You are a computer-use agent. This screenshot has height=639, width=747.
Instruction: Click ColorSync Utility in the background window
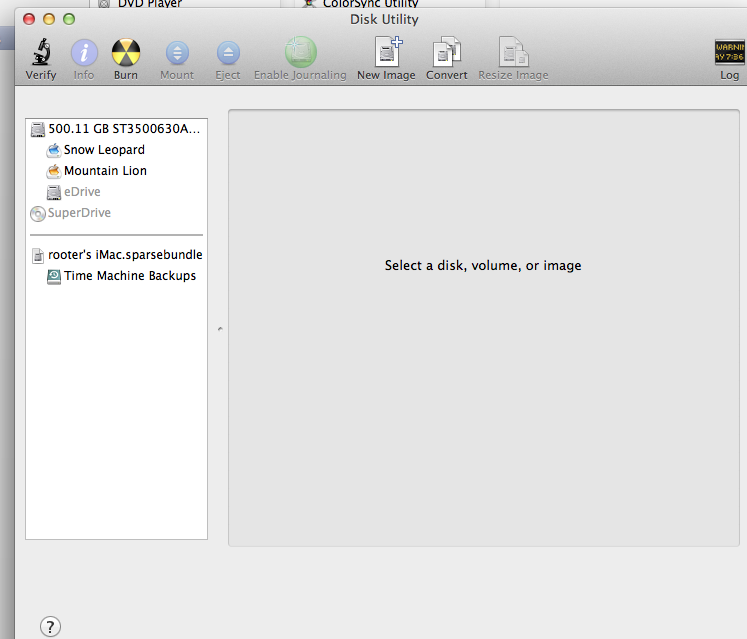(371, 4)
